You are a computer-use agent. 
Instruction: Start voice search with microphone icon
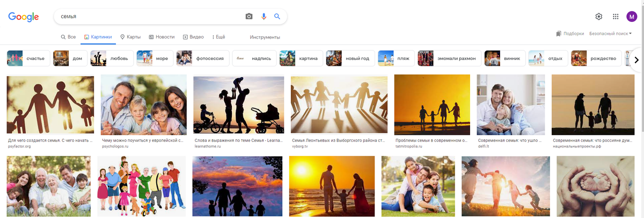coord(264,17)
